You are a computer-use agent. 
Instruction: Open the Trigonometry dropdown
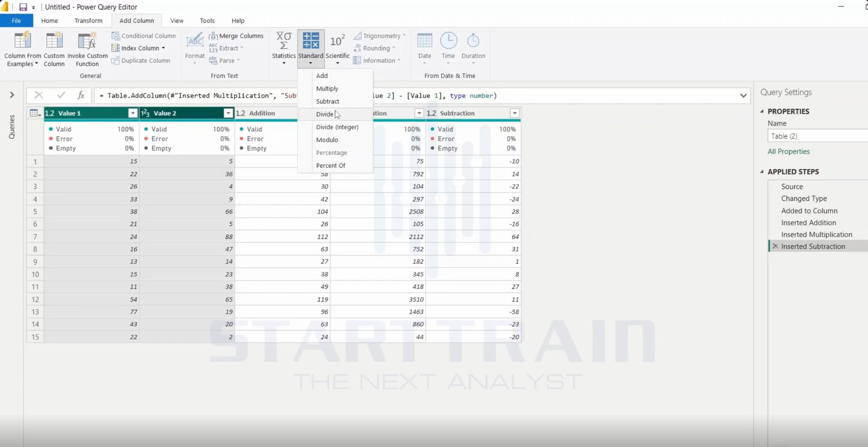point(379,36)
